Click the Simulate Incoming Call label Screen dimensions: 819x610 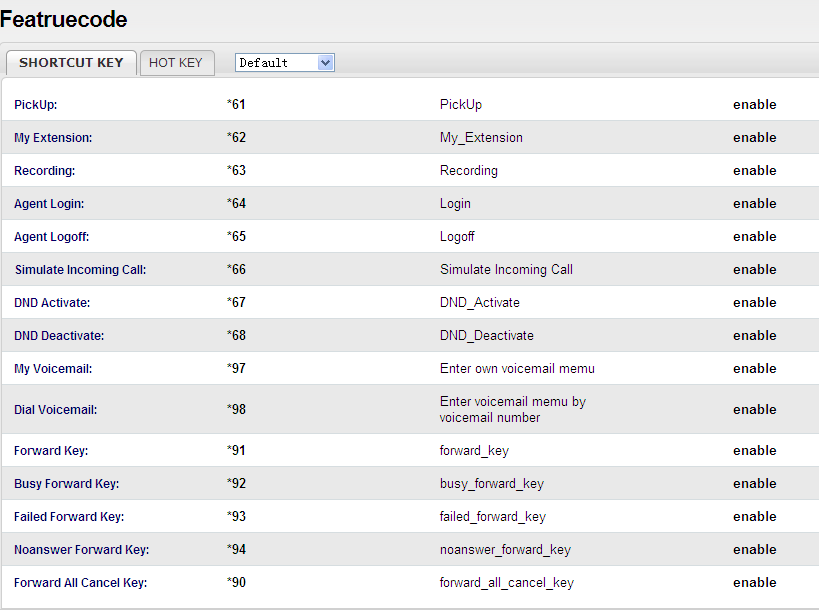point(80,270)
